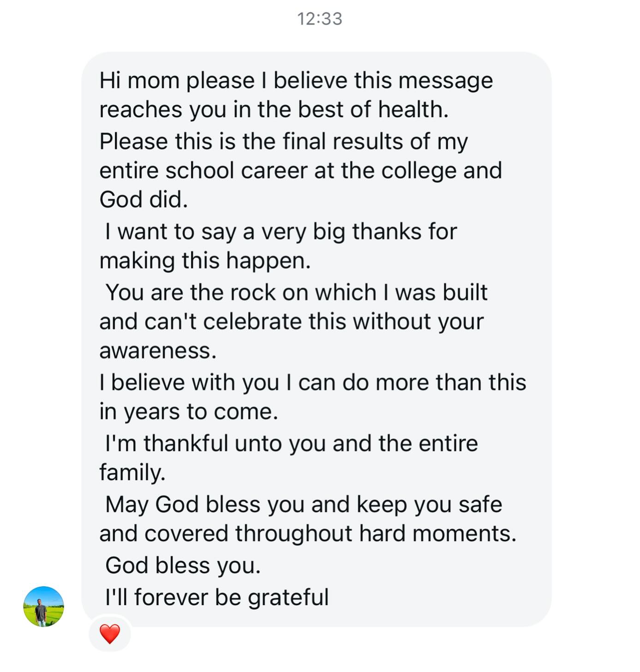Open the sender's profile picture

tap(44, 607)
